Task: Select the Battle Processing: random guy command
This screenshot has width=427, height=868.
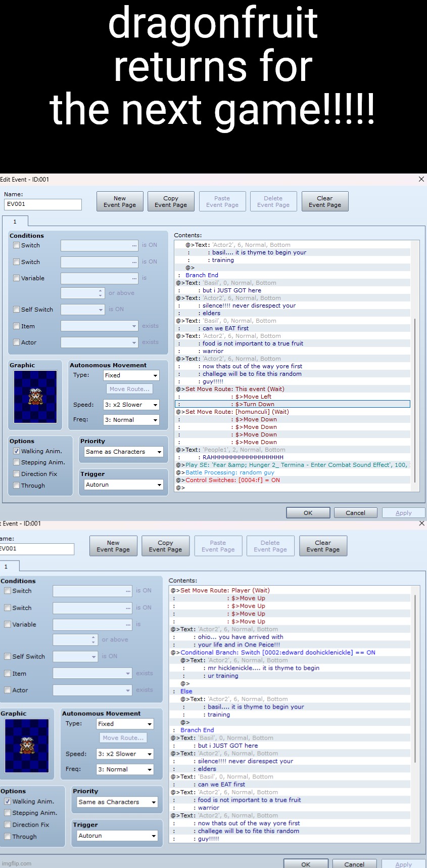Action: pos(230,472)
